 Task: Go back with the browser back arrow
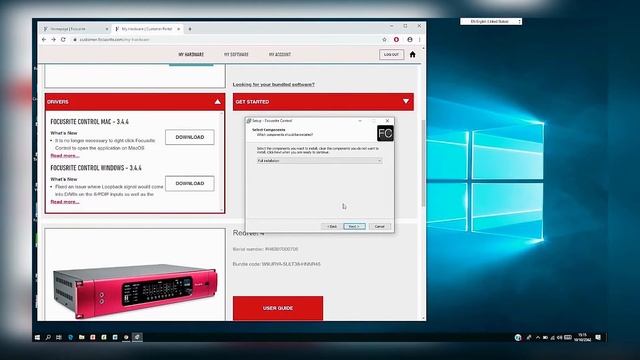click(44, 40)
